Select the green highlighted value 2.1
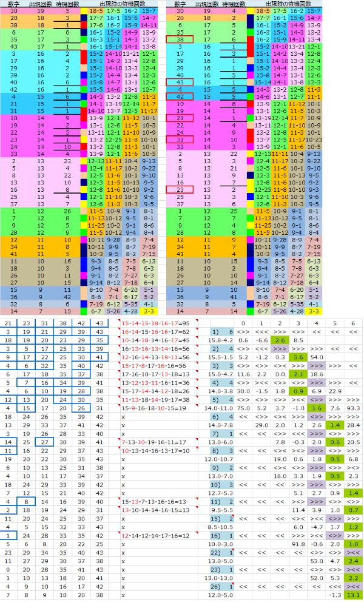The width and height of the screenshot is (364, 608). [x=298, y=374]
